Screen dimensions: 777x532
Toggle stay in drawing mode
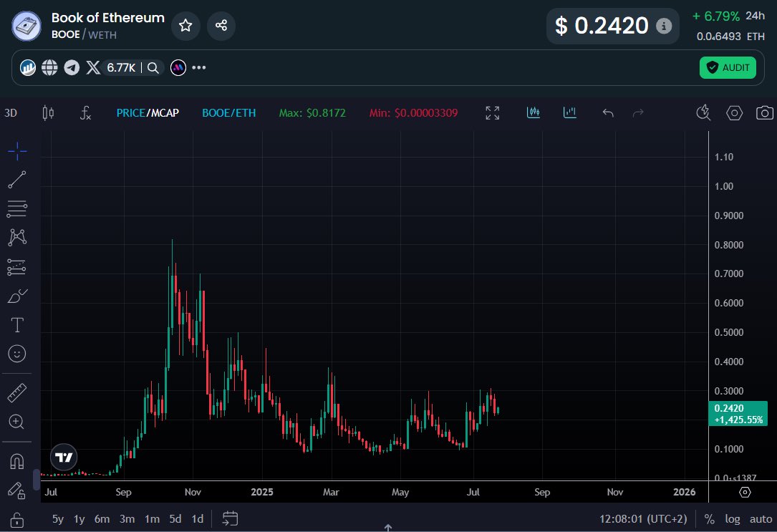17,490
